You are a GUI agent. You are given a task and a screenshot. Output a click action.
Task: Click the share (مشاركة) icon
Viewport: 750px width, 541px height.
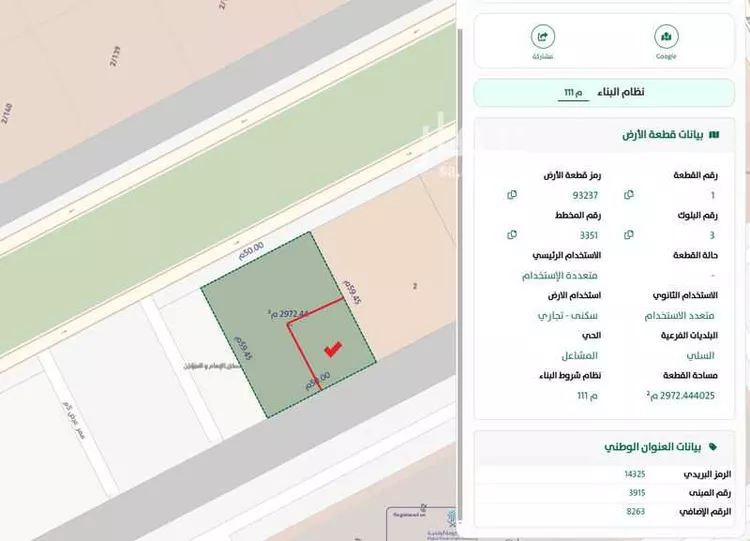click(x=543, y=38)
